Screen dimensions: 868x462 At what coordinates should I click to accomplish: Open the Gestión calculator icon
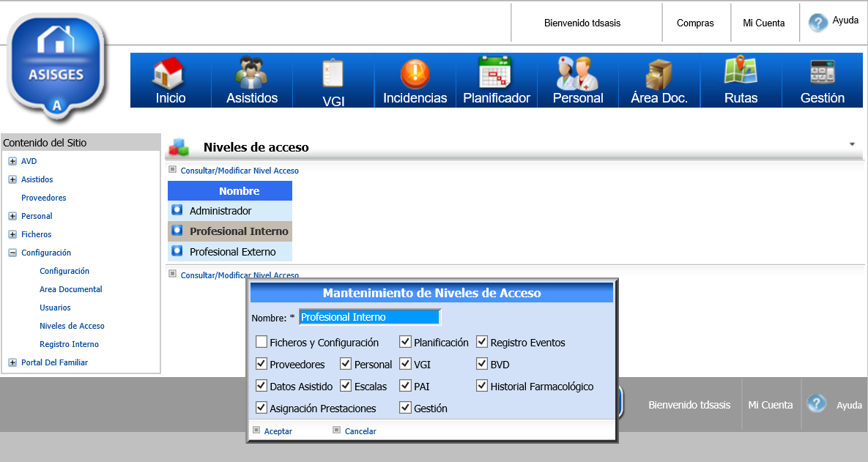coord(822,72)
